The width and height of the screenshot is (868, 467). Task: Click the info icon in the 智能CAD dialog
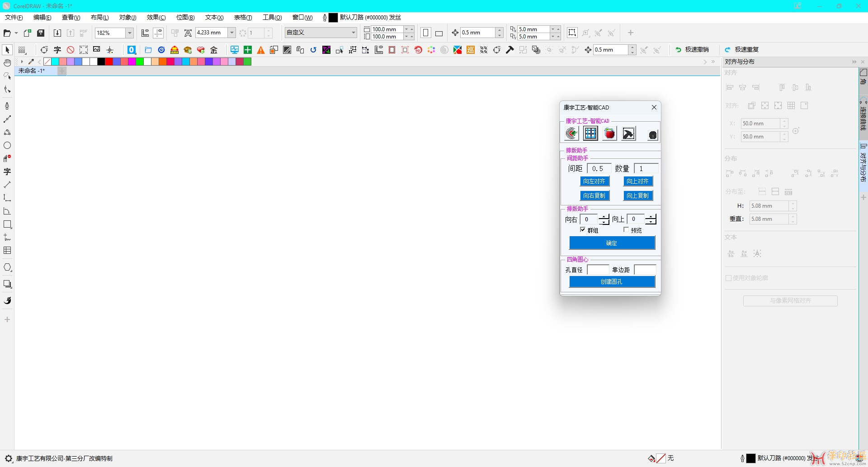(x=652, y=135)
